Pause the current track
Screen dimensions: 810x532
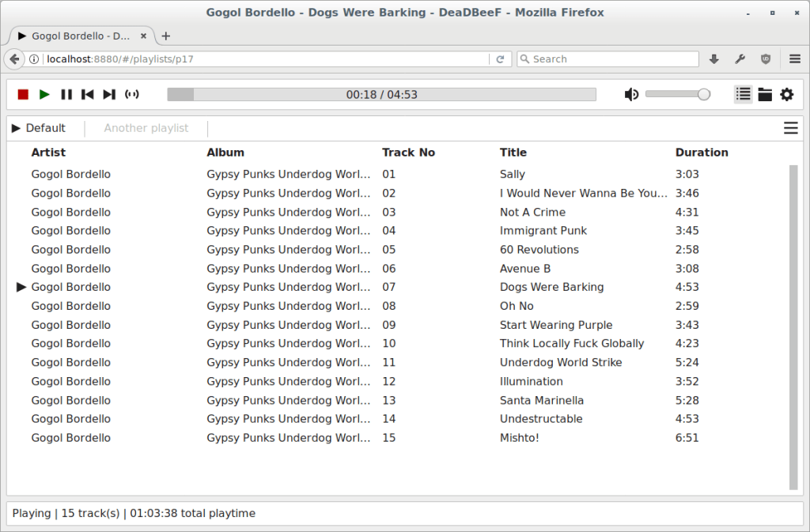(66, 94)
